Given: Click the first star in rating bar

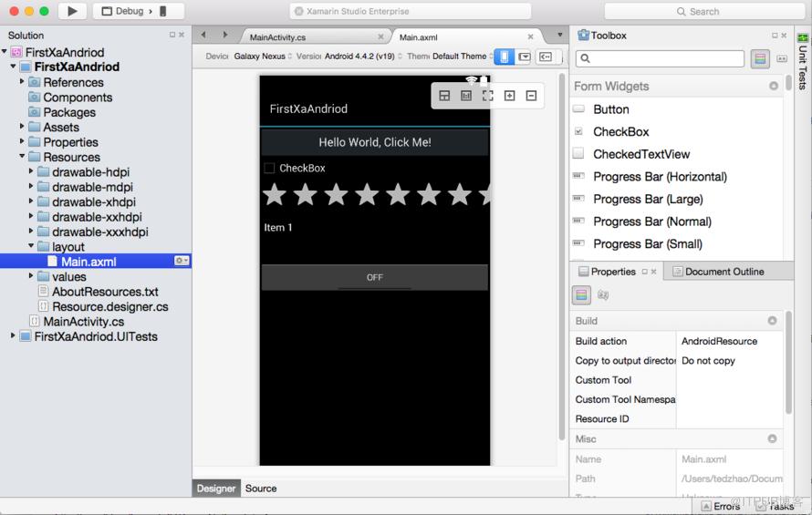Looking at the screenshot, I should point(275,195).
